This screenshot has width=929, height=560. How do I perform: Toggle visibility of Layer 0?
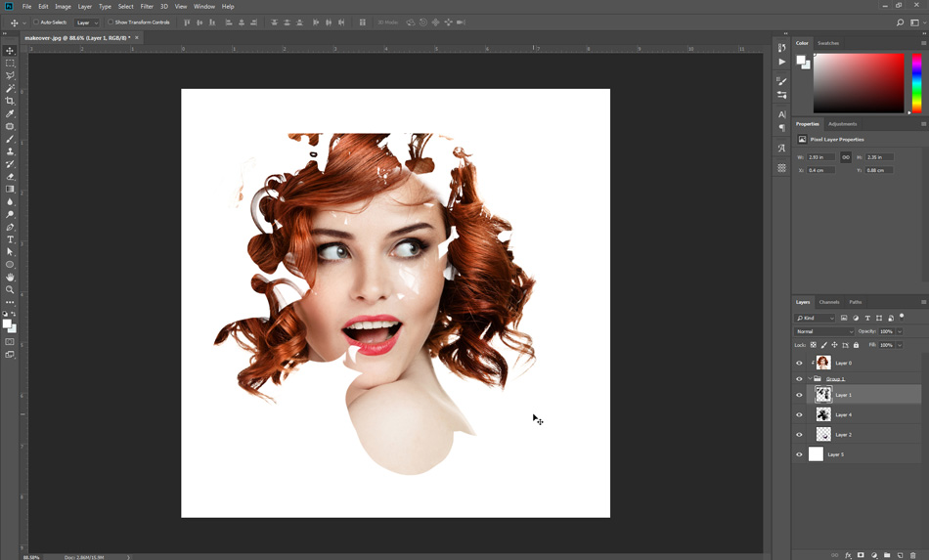pyautogui.click(x=799, y=363)
